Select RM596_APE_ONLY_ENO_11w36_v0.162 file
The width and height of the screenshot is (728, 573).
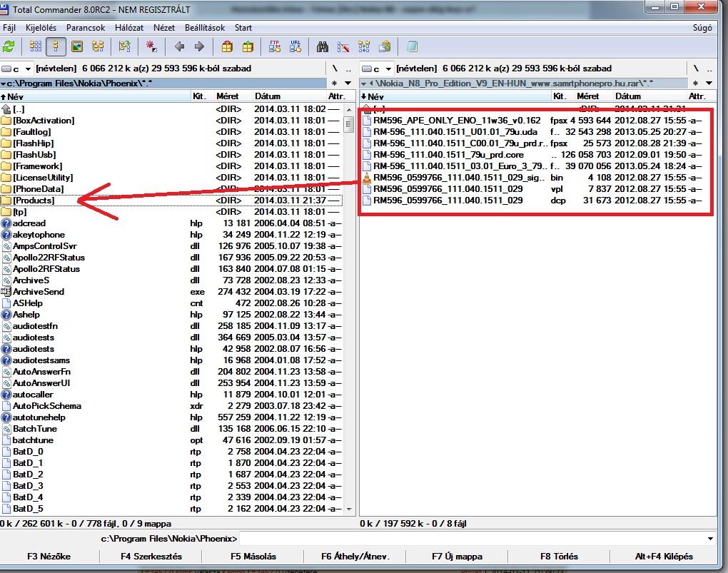[x=533, y=121]
